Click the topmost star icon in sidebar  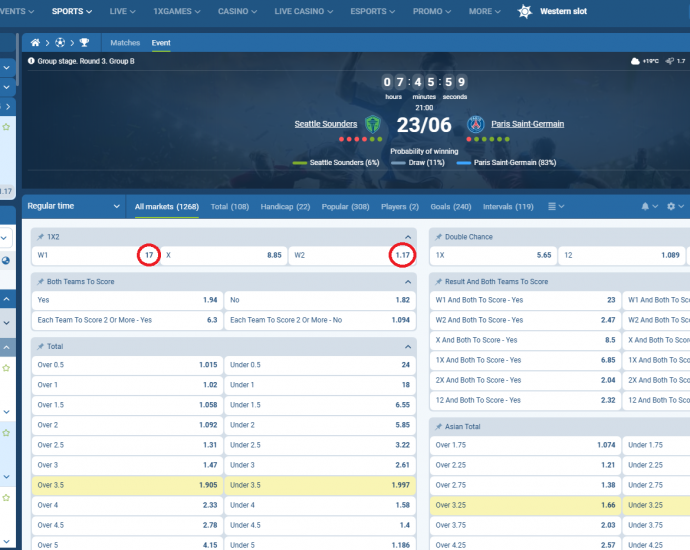(x=6, y=127)
